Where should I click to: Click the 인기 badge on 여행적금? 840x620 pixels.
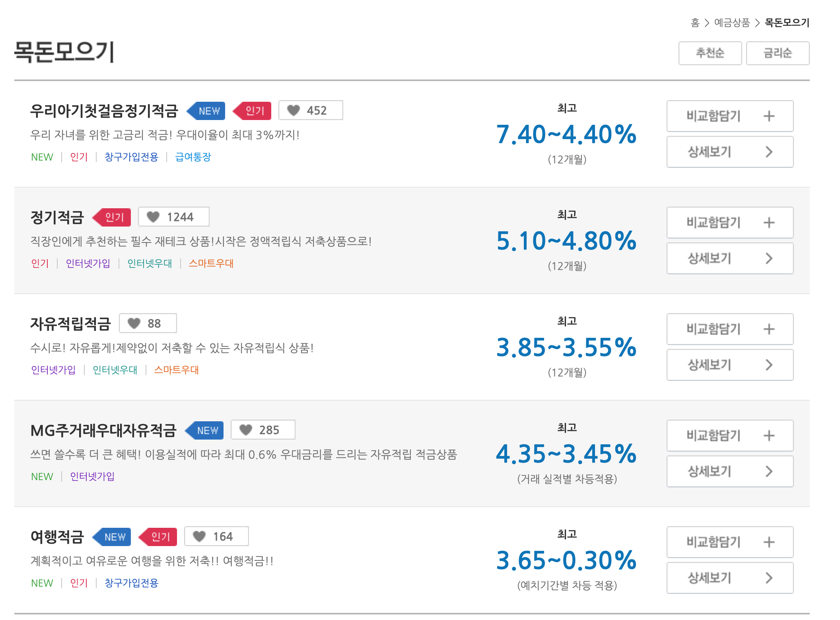(x=158, y=537)
